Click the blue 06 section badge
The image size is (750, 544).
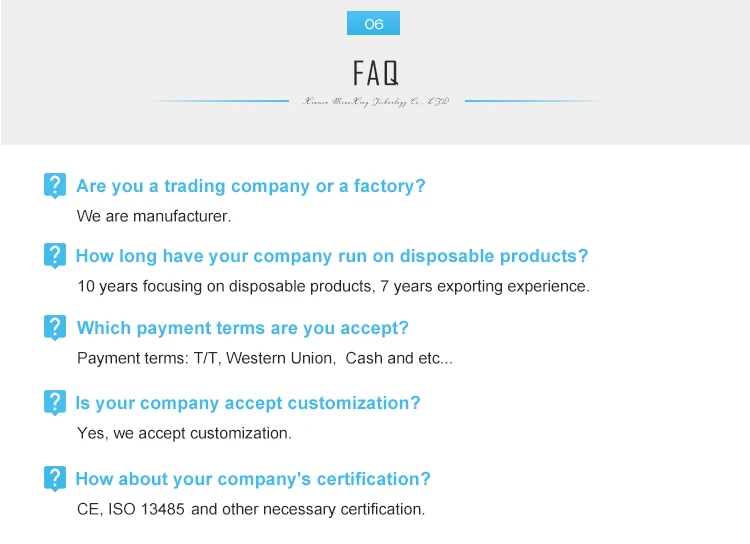[374, 23]
